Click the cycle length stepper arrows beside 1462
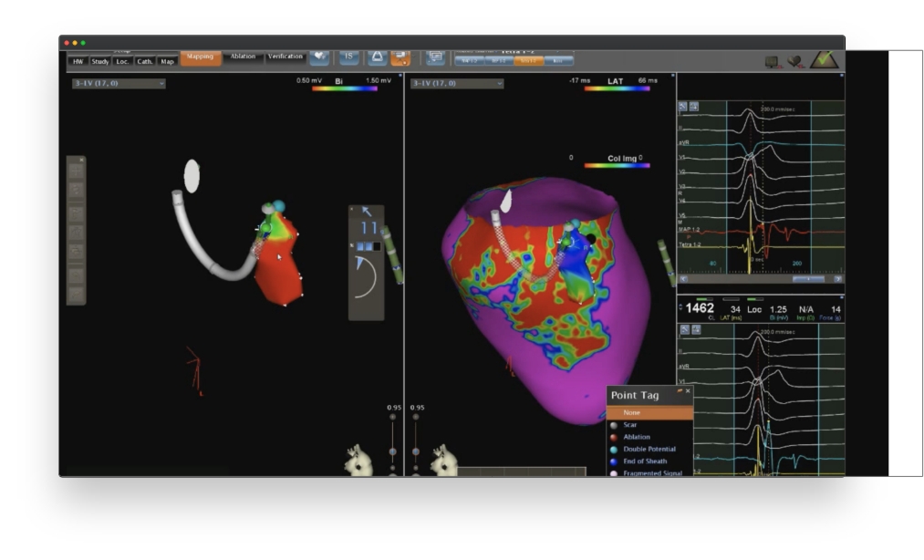Viewport: 924px width, 560px height. [x=680, y=308]
